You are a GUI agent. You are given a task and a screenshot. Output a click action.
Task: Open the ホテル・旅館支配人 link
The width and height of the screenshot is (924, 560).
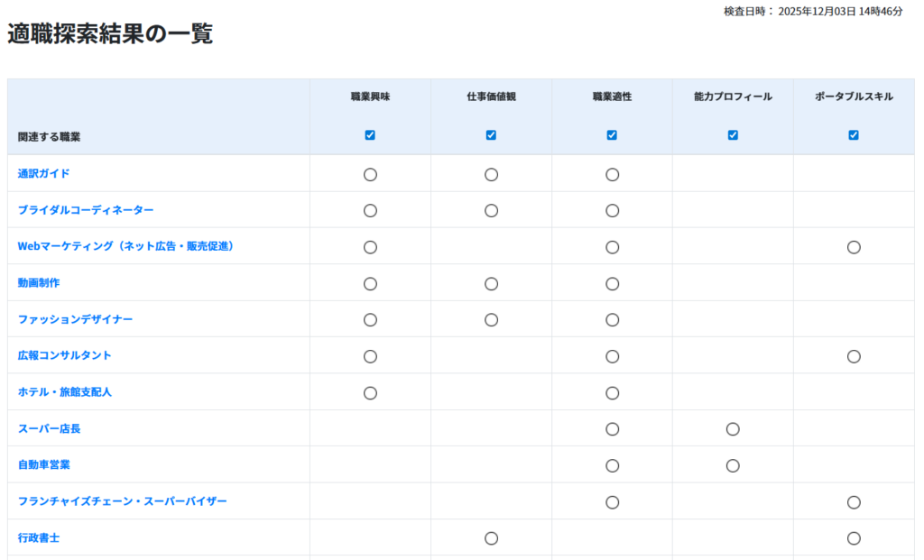pyautogui.click(x=65, y=392)
